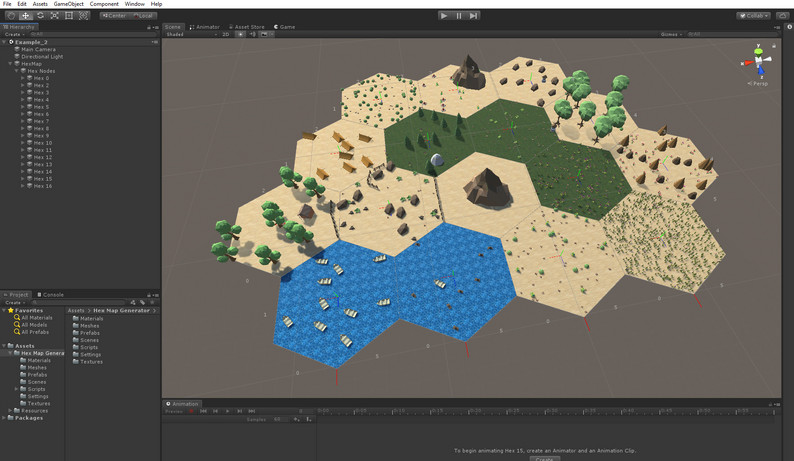794x461 pixels.
Task: Go to last keyframe in Animation
Action: pyautogui.click(x=252, y=411)
